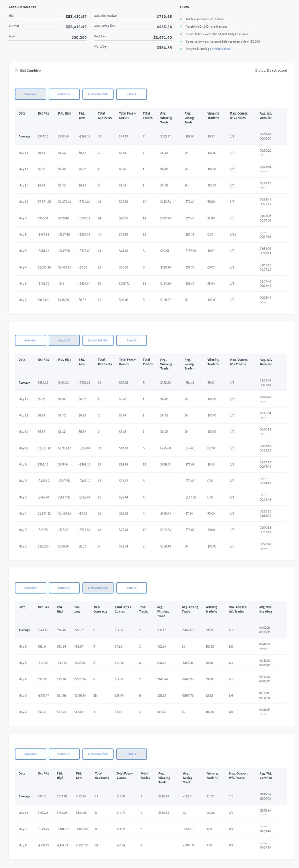Click the checkmark next to the $3,000+ profit target rule
The image size is (299, 868).
click(x=180, y=27)
